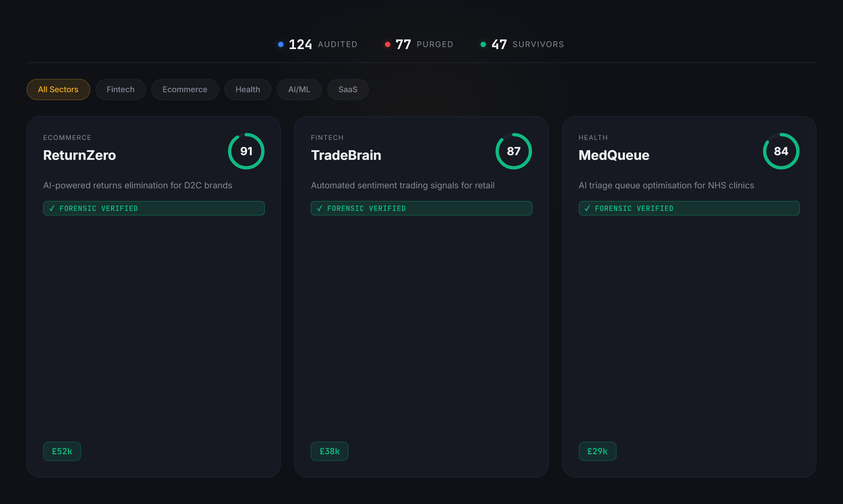Show only Health sector startups

[248, 89]
